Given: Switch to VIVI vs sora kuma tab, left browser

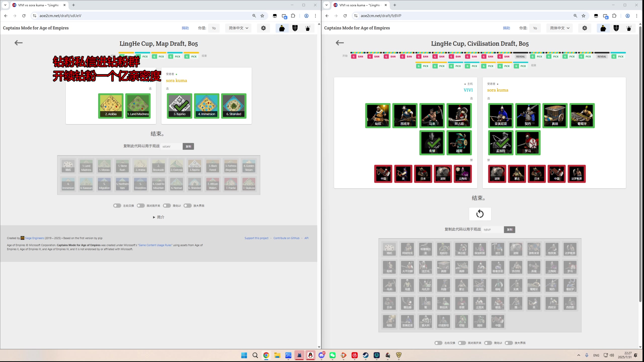Looking at the screenshot, I should [39, 5].
